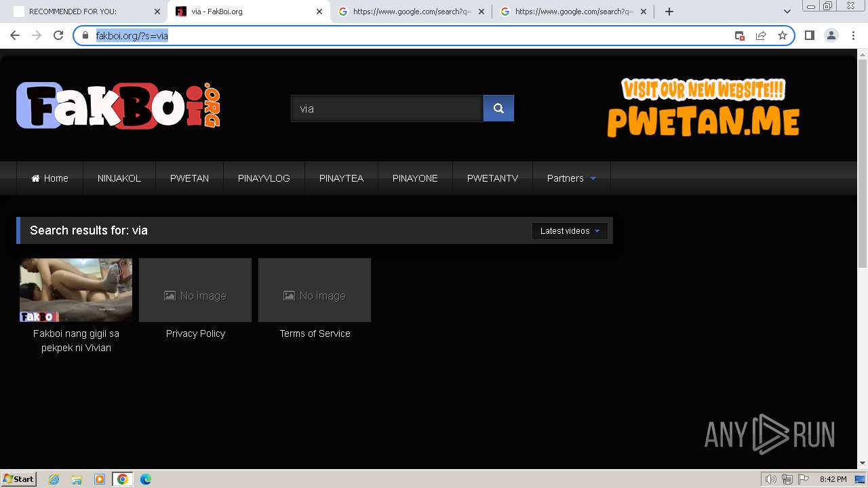Click the volume speaker tray icon
The height and width of the screenshot is (488, 868).
[x=770, y=479]
